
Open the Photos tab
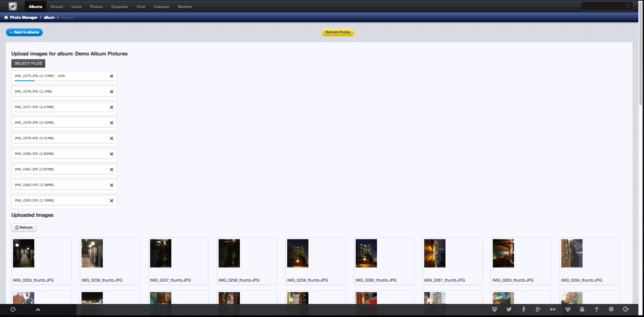click(96, 7)
